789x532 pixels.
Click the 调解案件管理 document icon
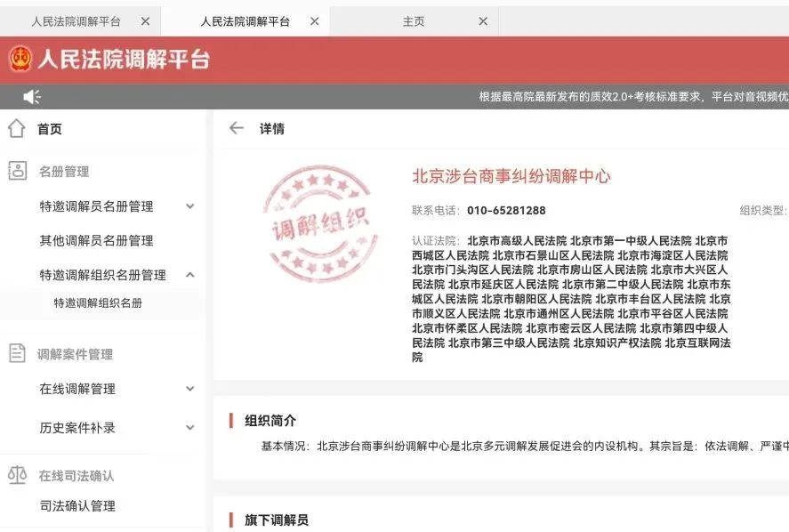click(17, 353)
